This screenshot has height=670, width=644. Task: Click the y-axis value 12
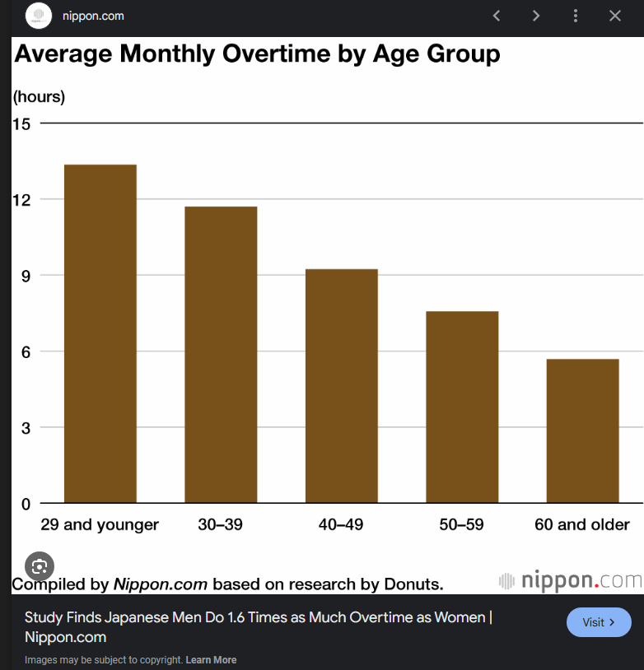click(x=21, y=200)
